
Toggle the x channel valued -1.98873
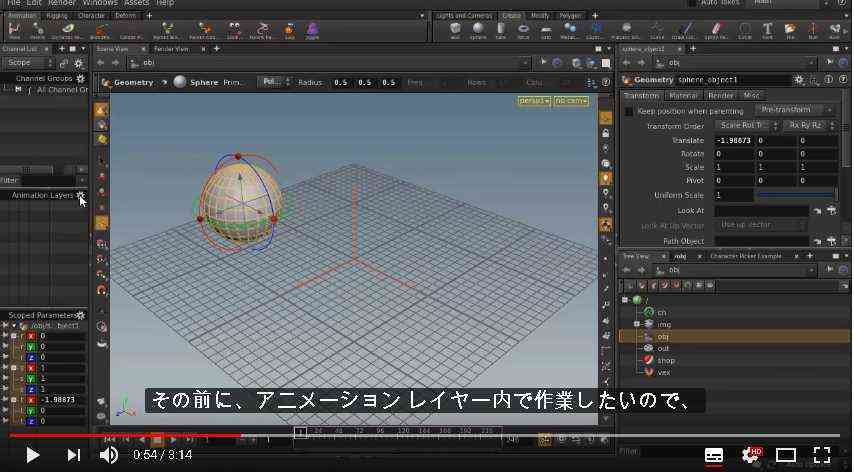pos(32,400)
